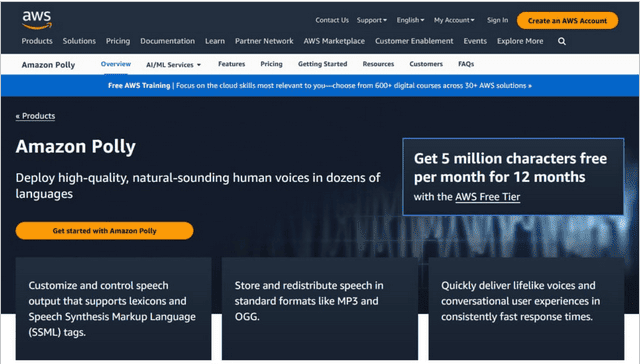The height and width of the screenshot is (364, 640).
Task: Open the Partner Network menu
Action: [x=264, y=41]
